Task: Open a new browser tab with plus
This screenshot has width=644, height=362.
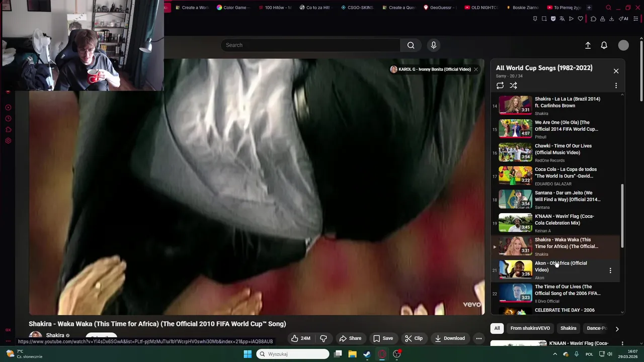Action: point(589,8)
